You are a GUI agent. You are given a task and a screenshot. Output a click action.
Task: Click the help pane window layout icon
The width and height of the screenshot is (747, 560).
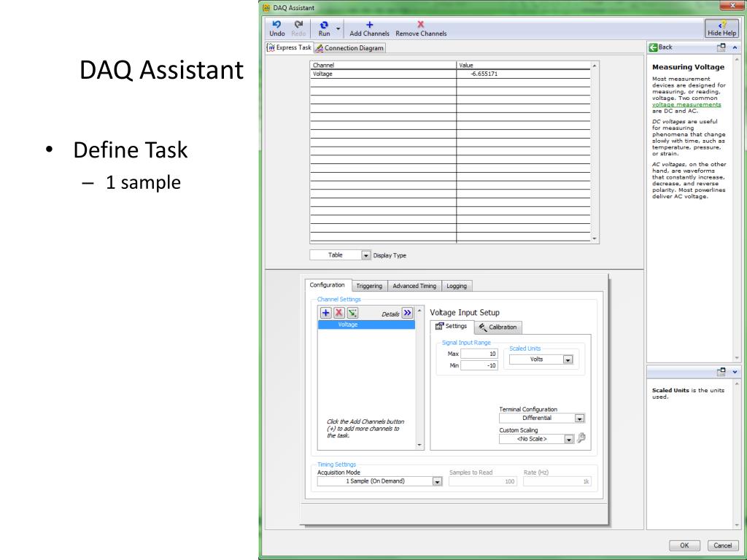(x=721, y=47)
